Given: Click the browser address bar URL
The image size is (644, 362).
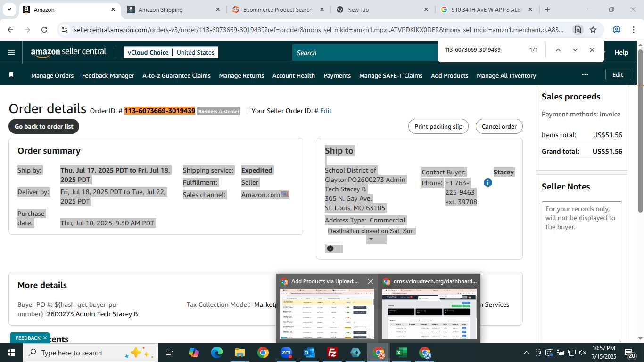Looking at the screenshot, I should [x=319, y=30].
